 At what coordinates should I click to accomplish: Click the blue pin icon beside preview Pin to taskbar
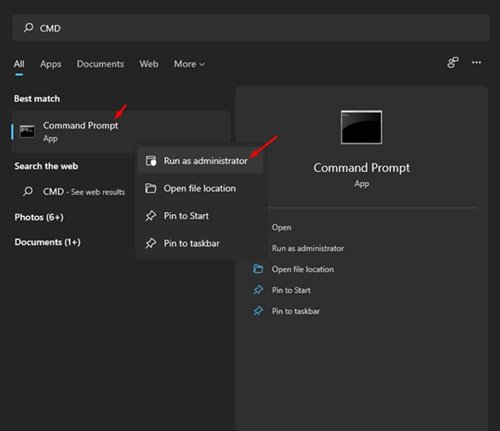(258, 311)
